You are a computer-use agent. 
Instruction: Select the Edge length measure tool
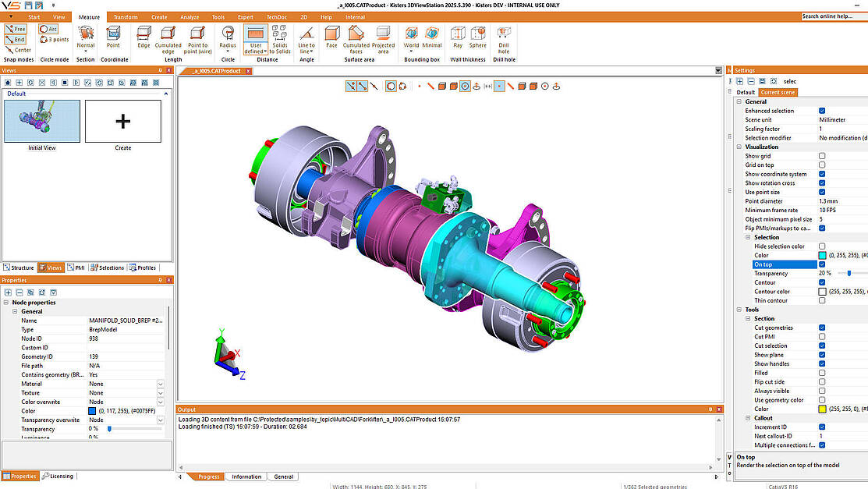(143, 37)
